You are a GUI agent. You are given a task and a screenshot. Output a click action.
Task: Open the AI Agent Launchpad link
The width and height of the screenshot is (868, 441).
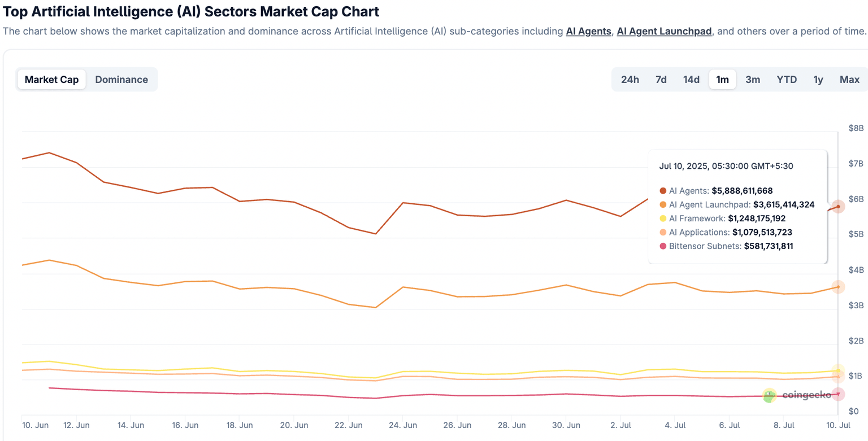point(664,31)
